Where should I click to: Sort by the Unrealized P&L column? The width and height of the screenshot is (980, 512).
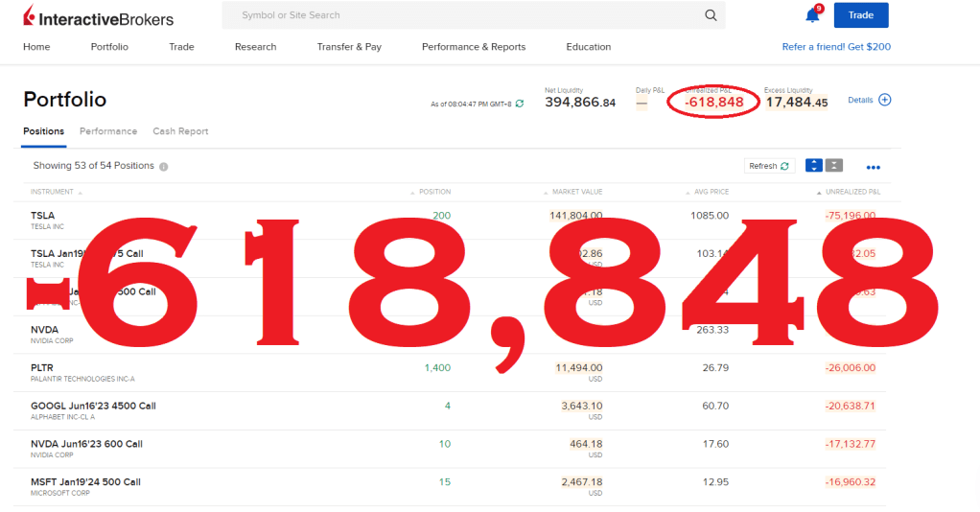(852, 192)
